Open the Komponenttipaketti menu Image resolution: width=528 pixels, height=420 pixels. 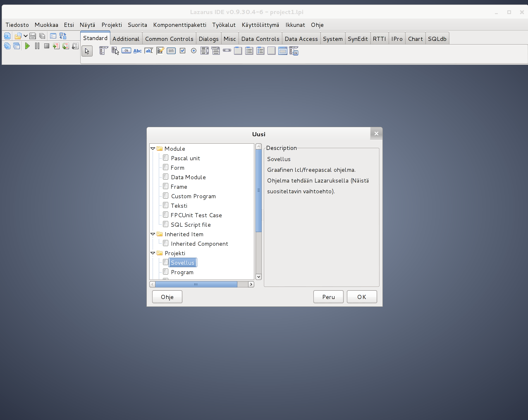point(180,25)
